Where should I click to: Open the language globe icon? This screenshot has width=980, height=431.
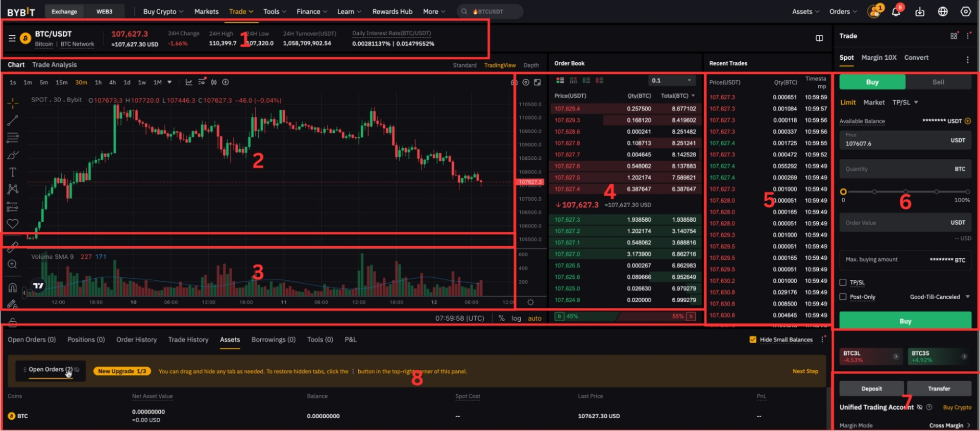click(x=943, y=12)
